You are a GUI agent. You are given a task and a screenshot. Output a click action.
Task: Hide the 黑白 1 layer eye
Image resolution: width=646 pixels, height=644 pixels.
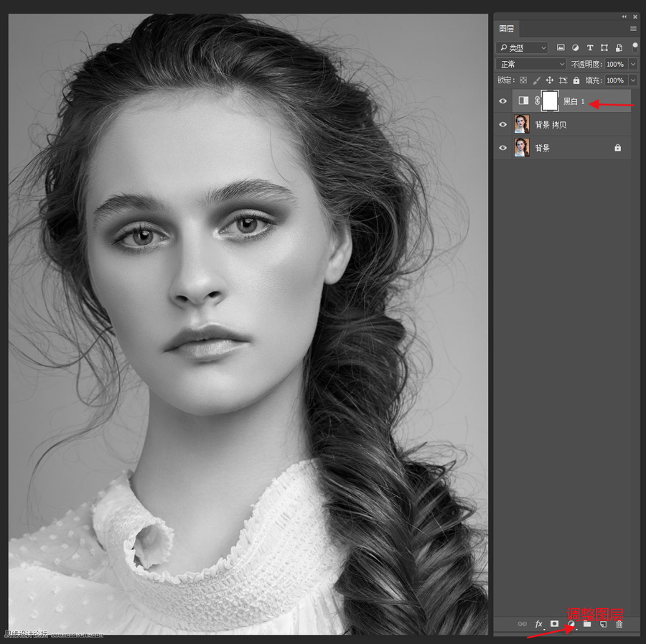pos(502,101)
